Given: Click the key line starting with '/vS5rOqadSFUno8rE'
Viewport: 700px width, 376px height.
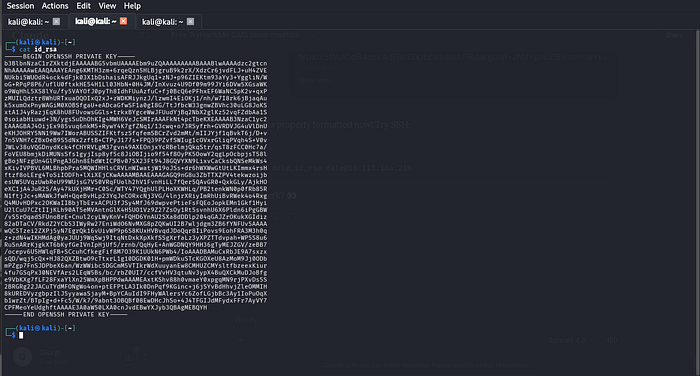Looking at the screenshot, I should 136,217.
